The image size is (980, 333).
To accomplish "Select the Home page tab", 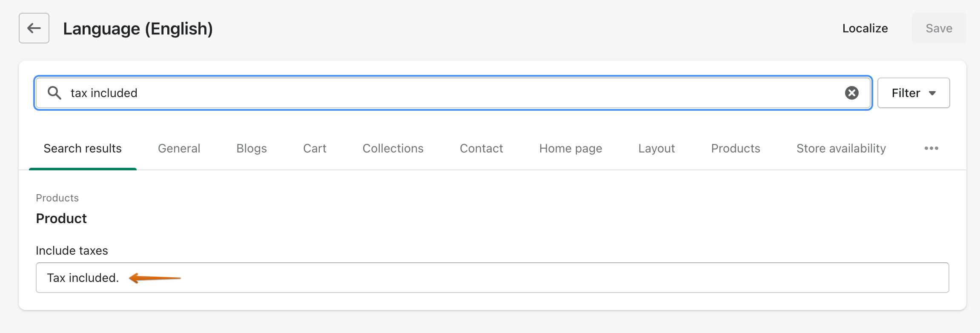I will click(570, 148).
